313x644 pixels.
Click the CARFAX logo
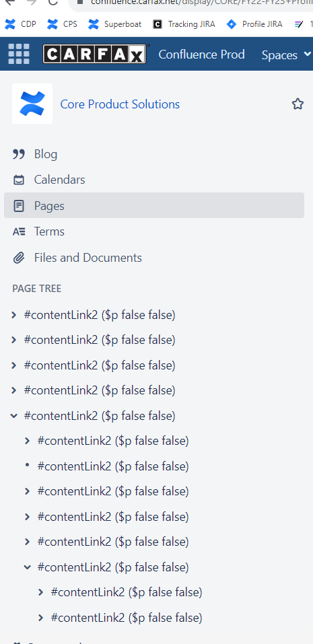[94, 54]
